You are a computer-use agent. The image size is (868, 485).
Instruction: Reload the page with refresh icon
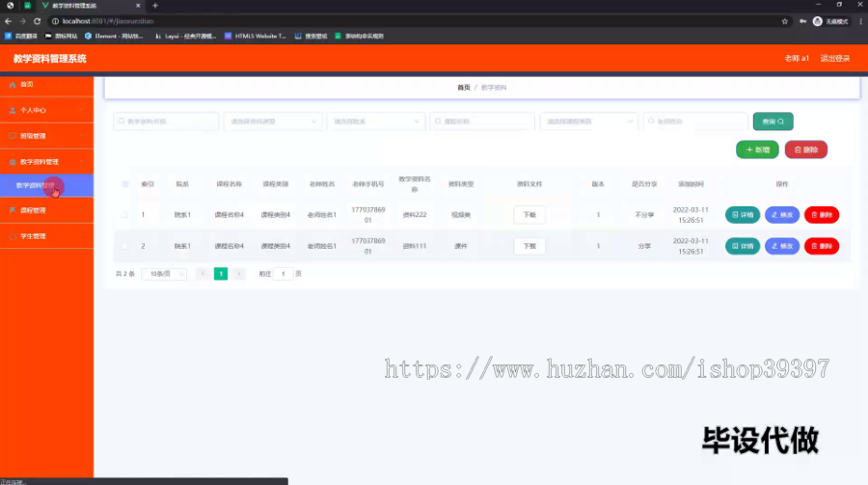tap(37, 21)
